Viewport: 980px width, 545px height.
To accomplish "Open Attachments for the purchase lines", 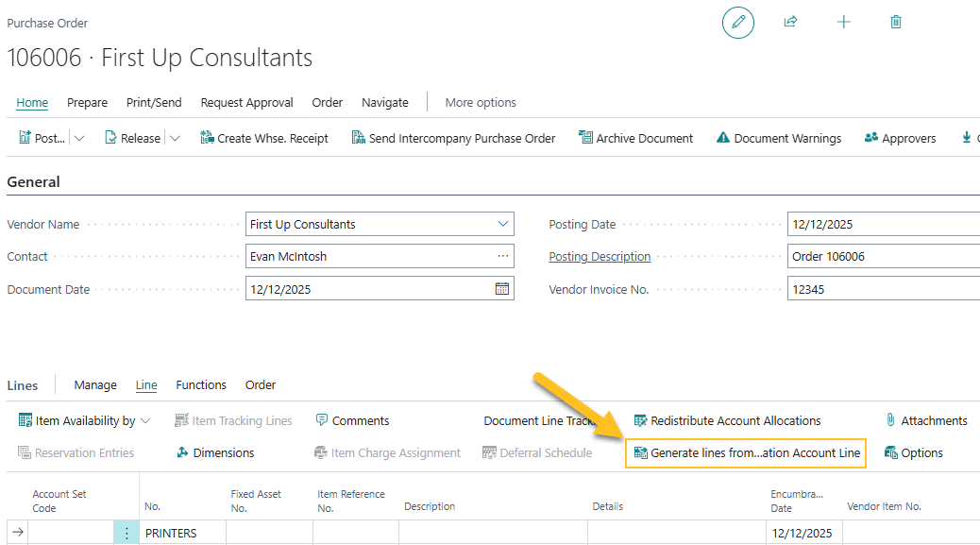I will click(x=926, y=420).
